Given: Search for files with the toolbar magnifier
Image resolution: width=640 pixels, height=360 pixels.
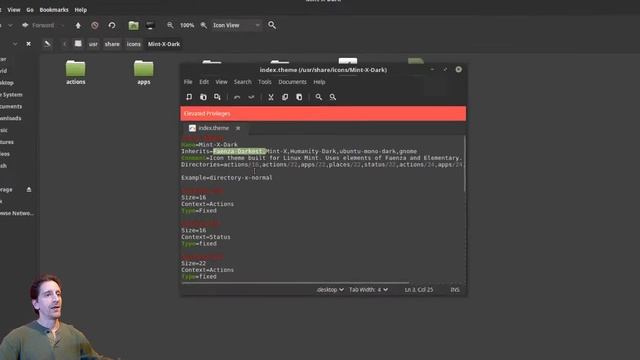Looking at the screenshot, I should point(272,25).
